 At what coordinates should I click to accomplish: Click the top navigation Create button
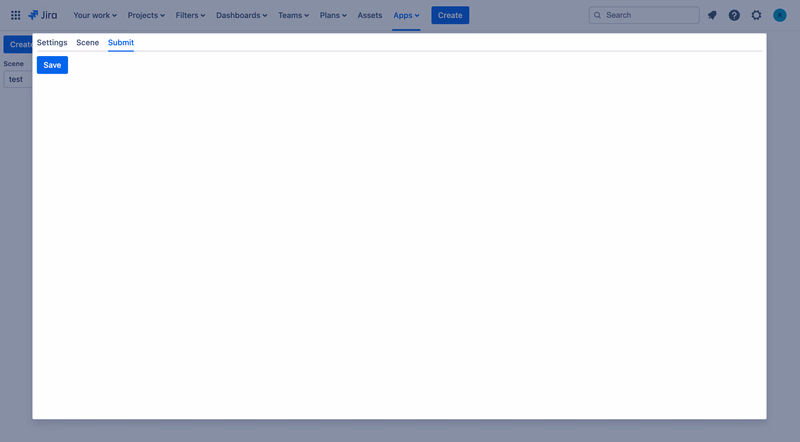(x=450, y=15)
